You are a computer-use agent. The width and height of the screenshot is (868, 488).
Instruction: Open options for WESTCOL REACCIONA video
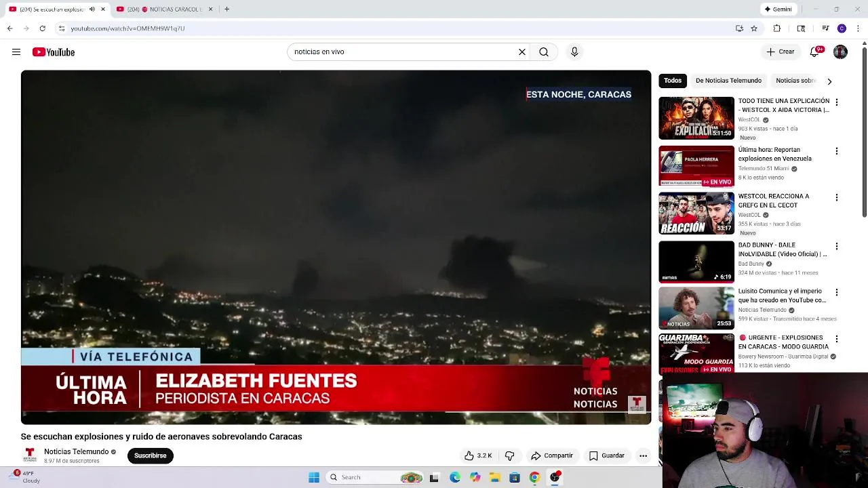836,198
